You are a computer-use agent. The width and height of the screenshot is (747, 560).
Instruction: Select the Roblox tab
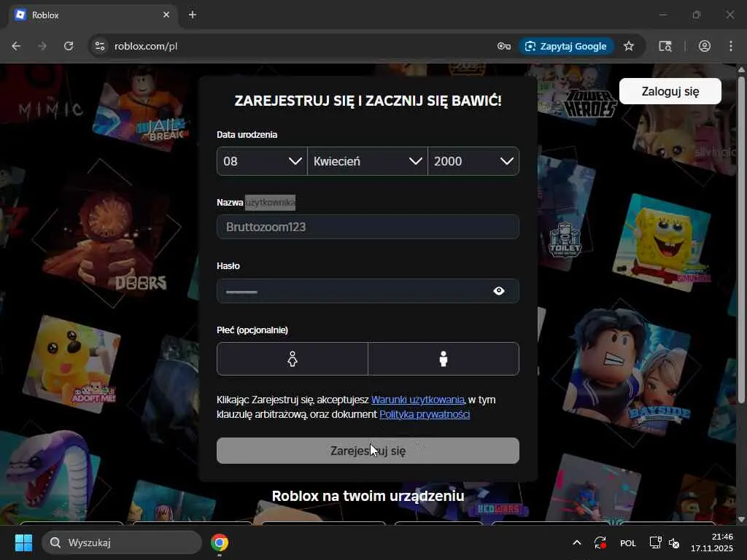click(x=93, y=15)
